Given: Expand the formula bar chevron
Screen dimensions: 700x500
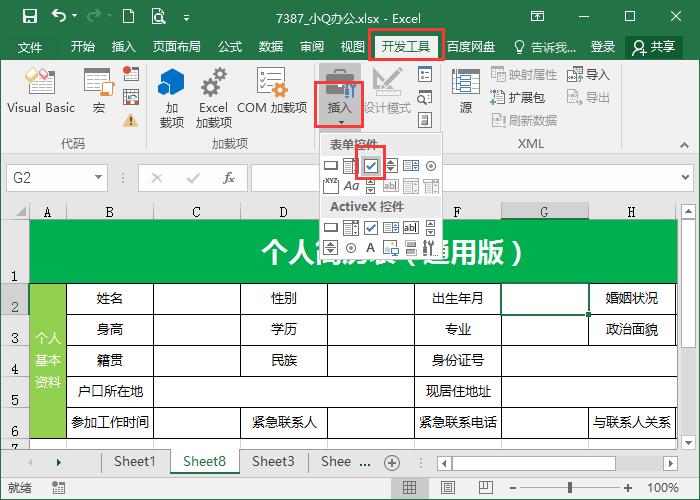Looking at the screenshot, I should (x=686, y=178).
